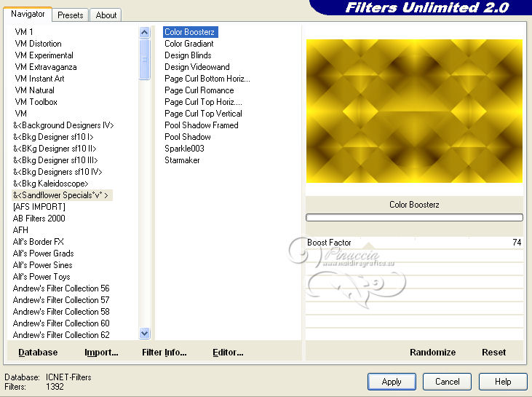The width and height of the screenshot is (532, 397).
Task: Select Andrew's Filter Collection 58
Action: (x=61, y=312)
